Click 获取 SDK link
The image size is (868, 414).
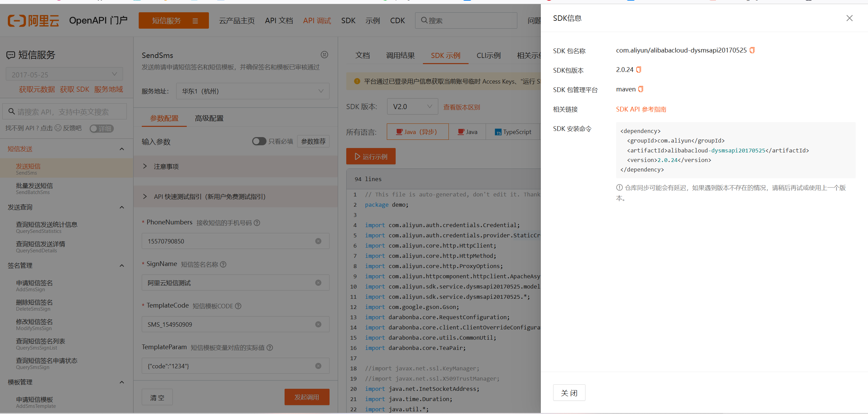(x=74, y=89)
